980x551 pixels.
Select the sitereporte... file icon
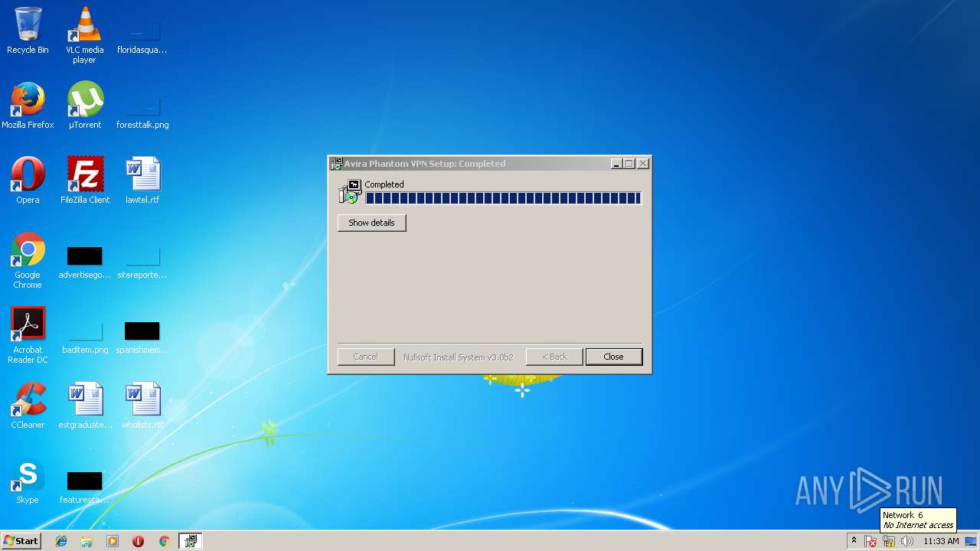click(x=142, y=262)
